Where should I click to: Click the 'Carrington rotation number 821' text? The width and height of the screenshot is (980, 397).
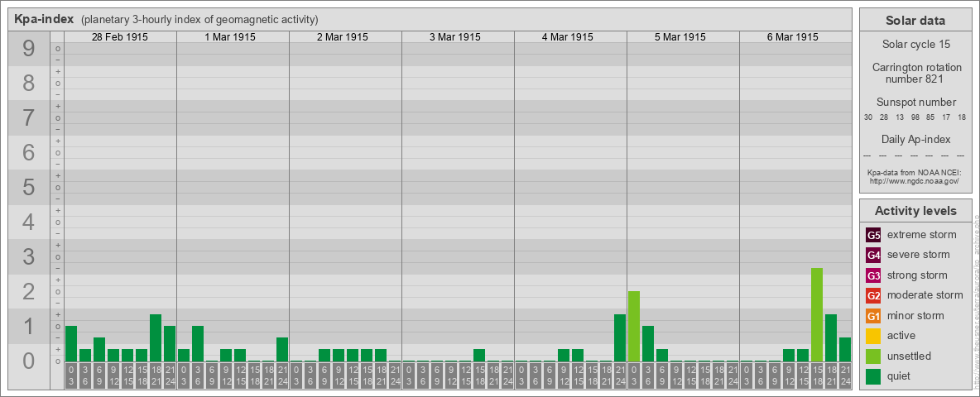(915, 73)
